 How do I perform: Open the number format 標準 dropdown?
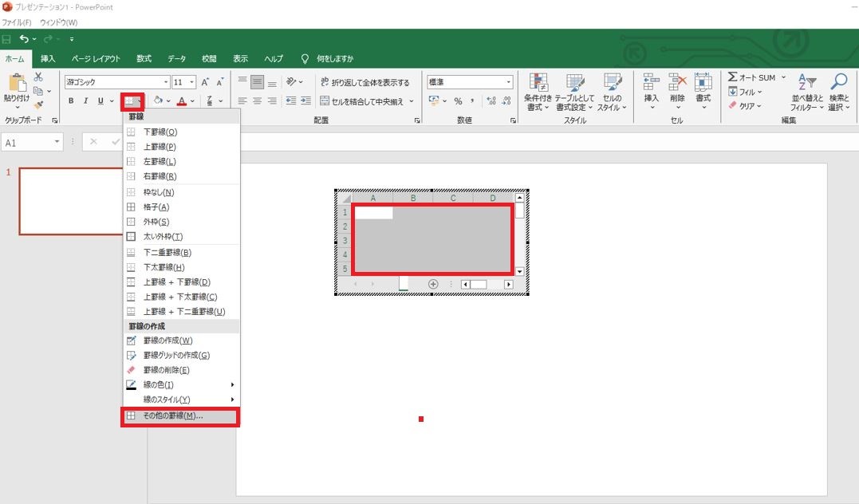pyautogui.click(x=508, y=82)
